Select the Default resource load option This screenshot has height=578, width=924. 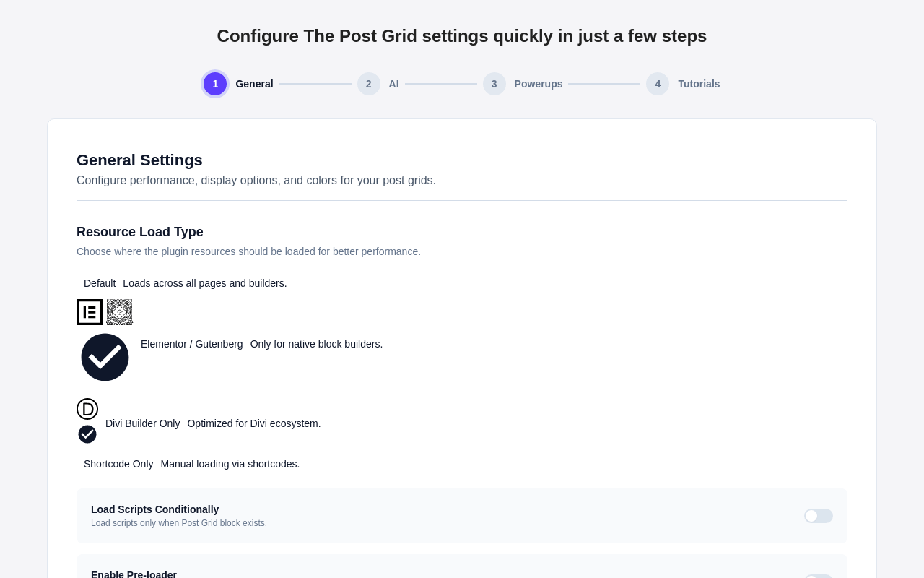click(186, 283)
